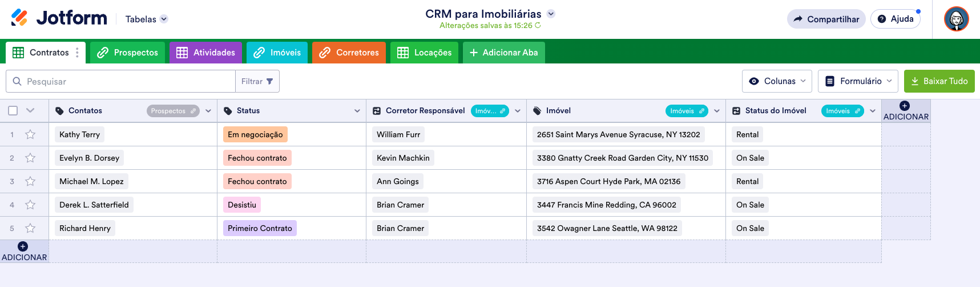Screen dimensions: 980x287
Task: Expand Corretor Responsável column options chevron
Action: point(518,111)
